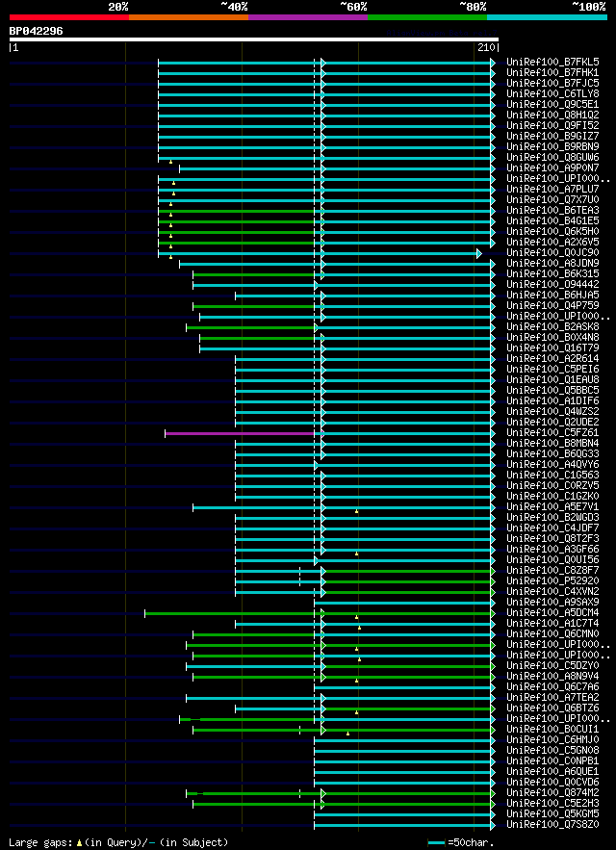Click the yellow query-gap marker under B0CUI1
616x850 pixels.
(348, 734)
